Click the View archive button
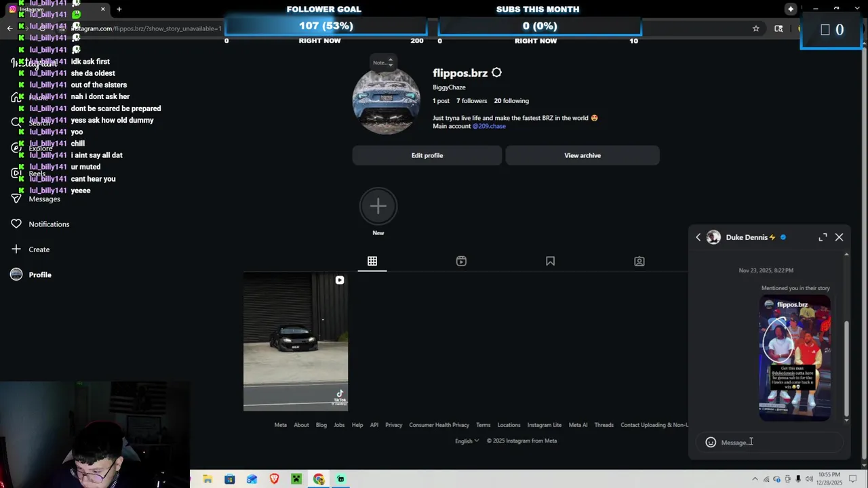This screenshot has width=868, height=488. point(583,155)
